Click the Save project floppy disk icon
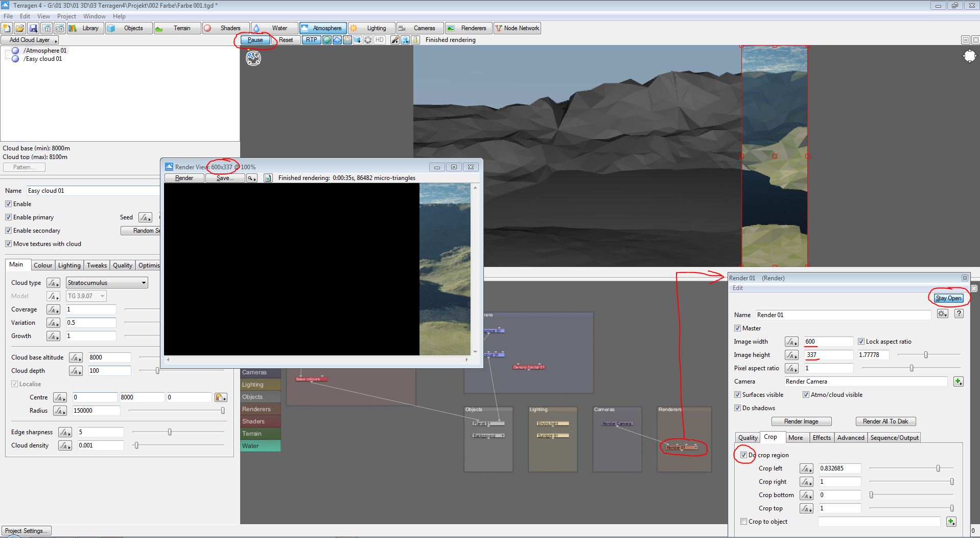 point(33,28)
